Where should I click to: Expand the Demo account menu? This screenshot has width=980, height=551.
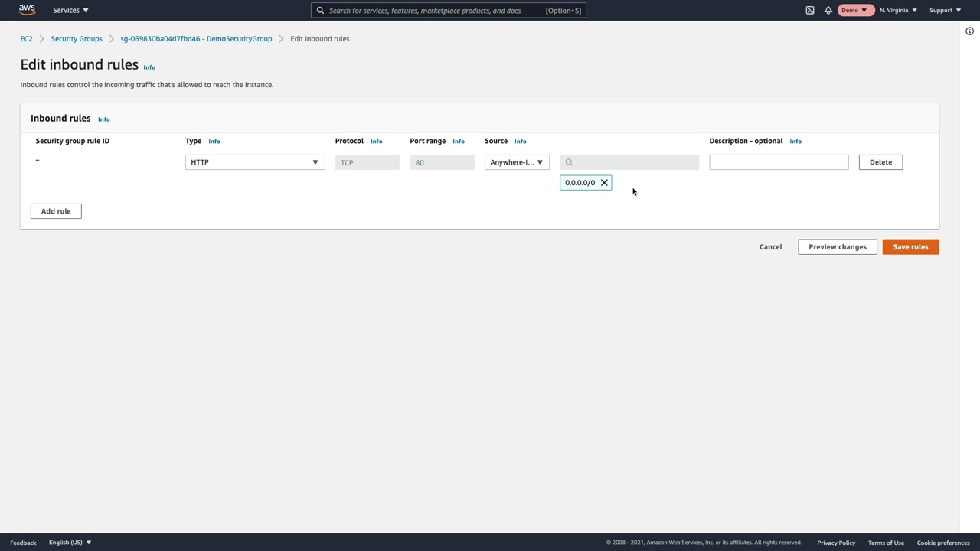coord(854,10)
